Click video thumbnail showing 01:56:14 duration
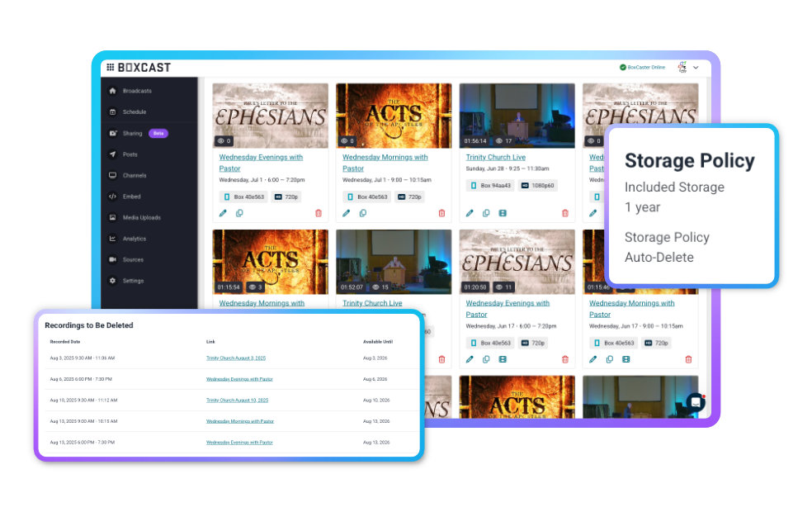Image resolution: width=812 pixels, height=512 pixels. (x=517, y=116)
